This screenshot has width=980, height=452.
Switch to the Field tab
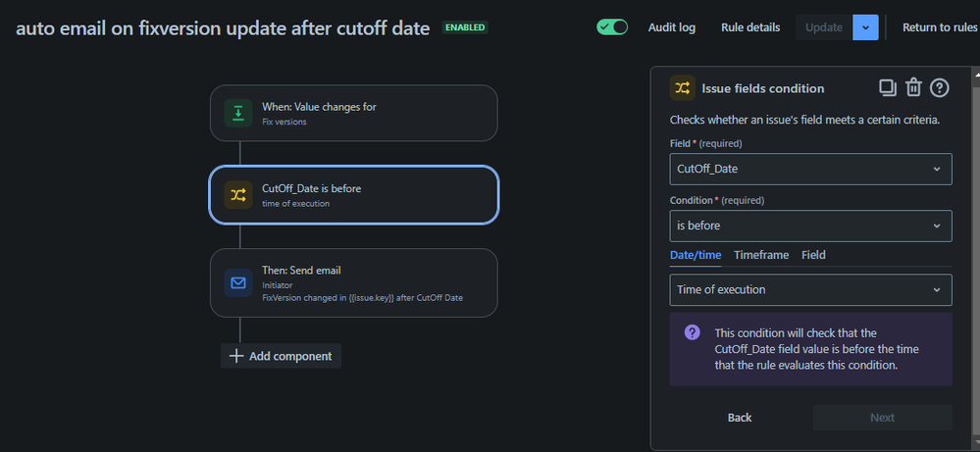point(813,255)
